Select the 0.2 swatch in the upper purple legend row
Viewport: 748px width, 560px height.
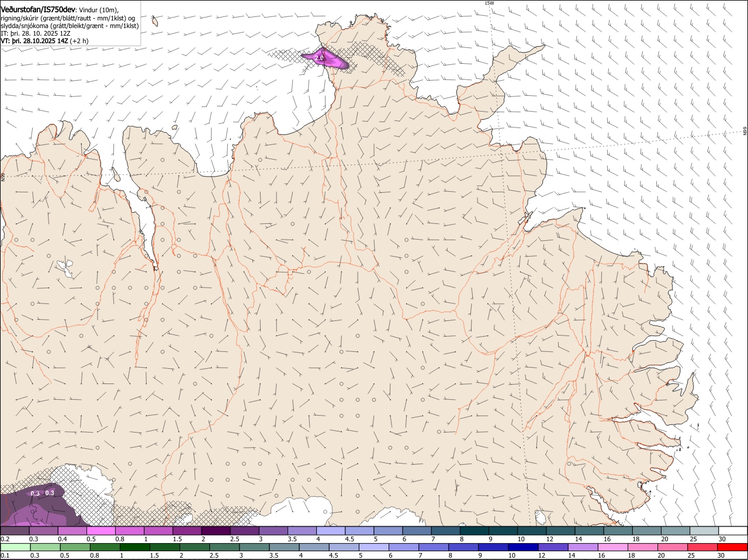[x=15, y=530]
